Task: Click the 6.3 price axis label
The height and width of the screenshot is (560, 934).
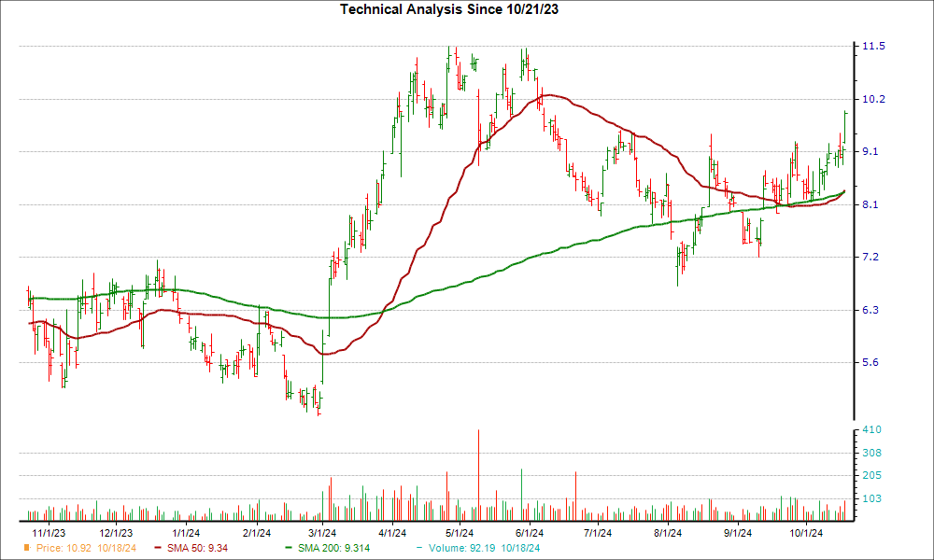Action: (x=870, y=310)
